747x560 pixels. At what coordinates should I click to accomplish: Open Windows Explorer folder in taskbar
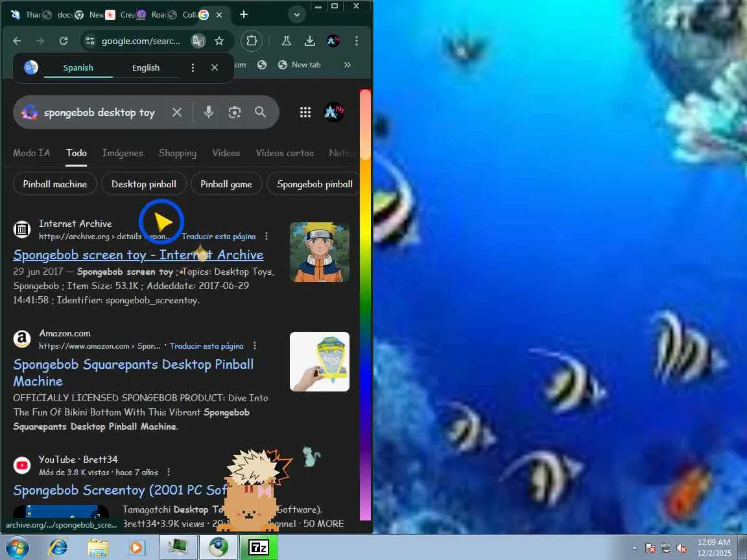tap(98, 548)
